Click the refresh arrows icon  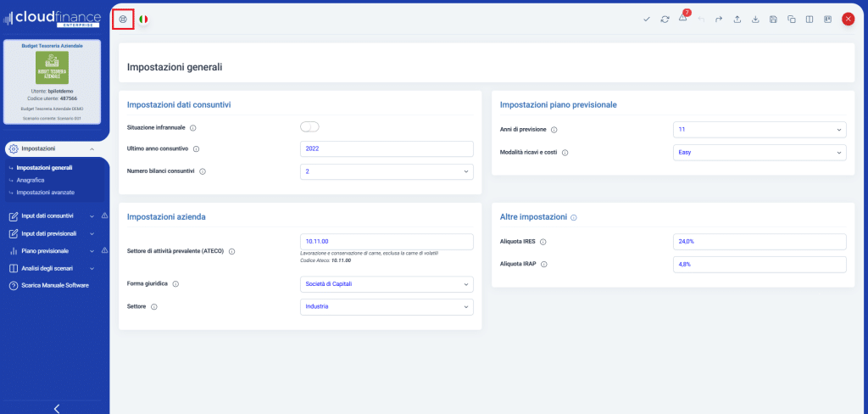click(x=665, y=19)
